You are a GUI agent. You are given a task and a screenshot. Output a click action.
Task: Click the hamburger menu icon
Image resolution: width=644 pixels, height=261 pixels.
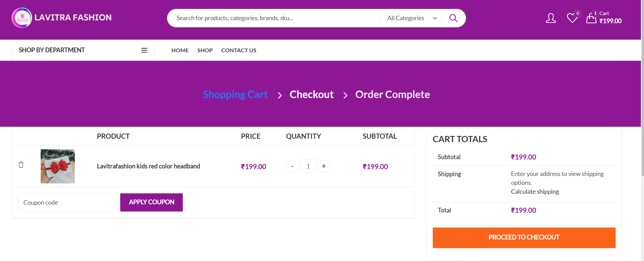click(144, 50)
